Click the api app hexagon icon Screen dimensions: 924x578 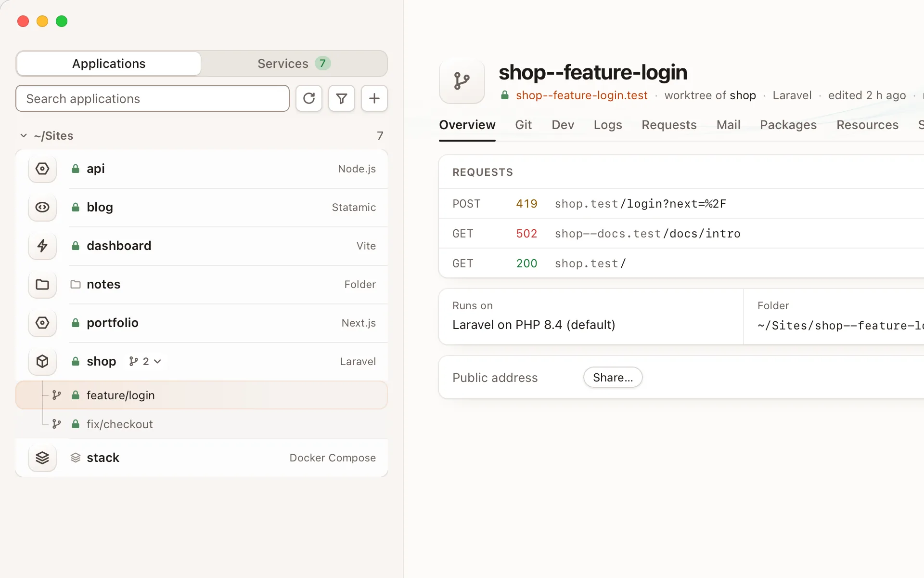click(x=42, y=169)
